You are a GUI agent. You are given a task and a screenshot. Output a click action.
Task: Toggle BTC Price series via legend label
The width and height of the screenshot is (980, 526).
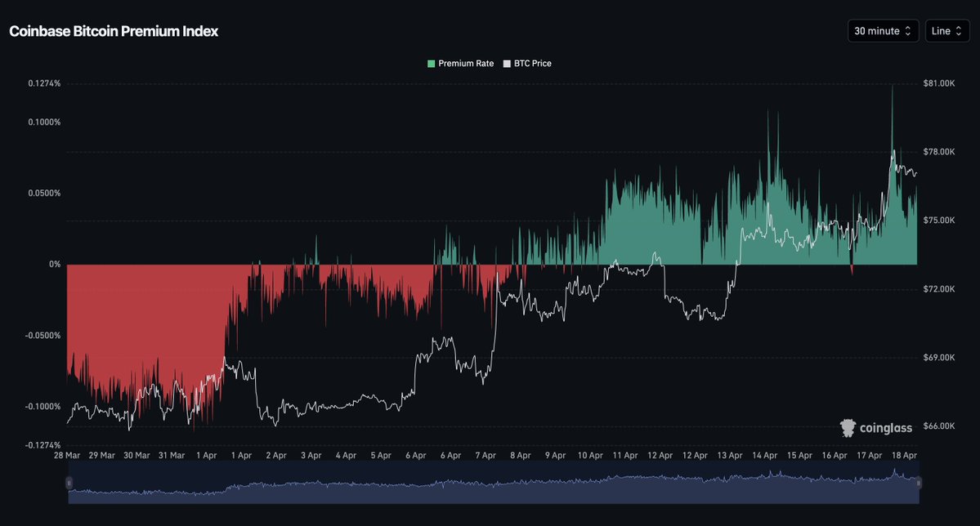pyautogui.click(x=532, y=64)
